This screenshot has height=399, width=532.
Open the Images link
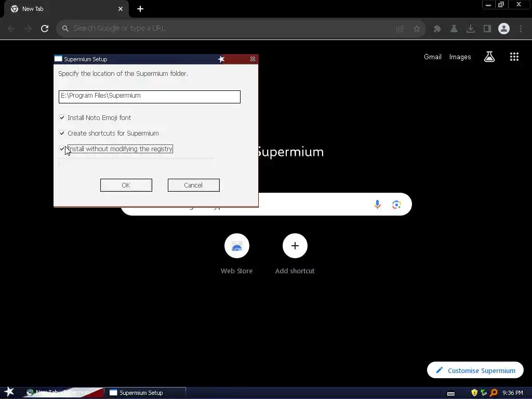click(460, 57)
